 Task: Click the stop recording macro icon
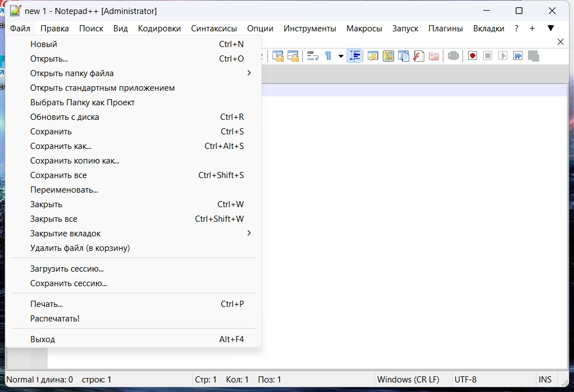[488, 56]
